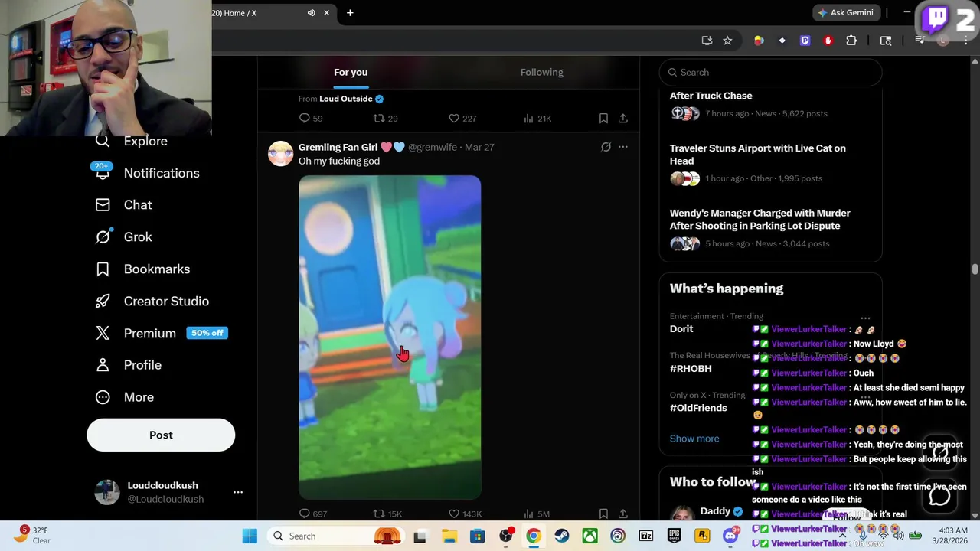Open the Extensions puzzle icon
This screenshot has width=980, height=551.
851,41
